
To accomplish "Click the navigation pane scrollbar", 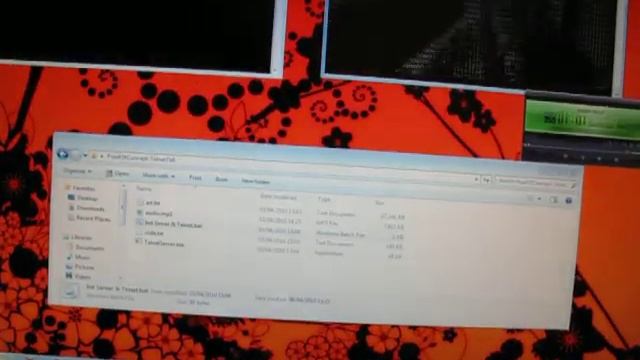I will coord(122,206).
